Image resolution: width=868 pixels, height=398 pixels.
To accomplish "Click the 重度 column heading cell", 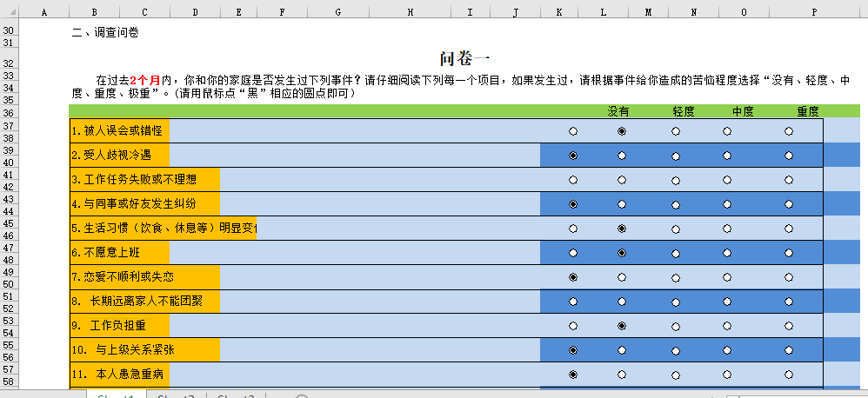I will point(808,111).
